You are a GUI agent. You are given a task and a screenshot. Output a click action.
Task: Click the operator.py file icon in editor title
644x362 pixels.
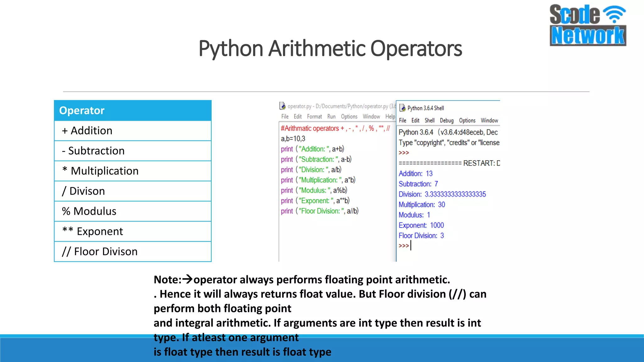coord(282,106)
